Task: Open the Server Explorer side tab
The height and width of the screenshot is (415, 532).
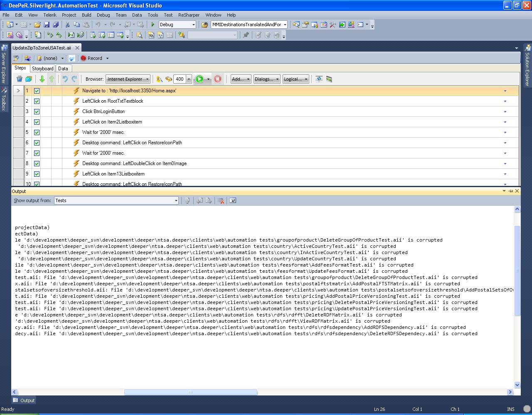Action: coord(4,64)
